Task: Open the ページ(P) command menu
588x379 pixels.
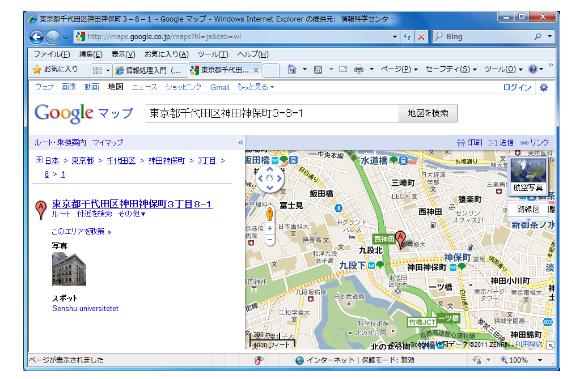Action: click(399, 69)
